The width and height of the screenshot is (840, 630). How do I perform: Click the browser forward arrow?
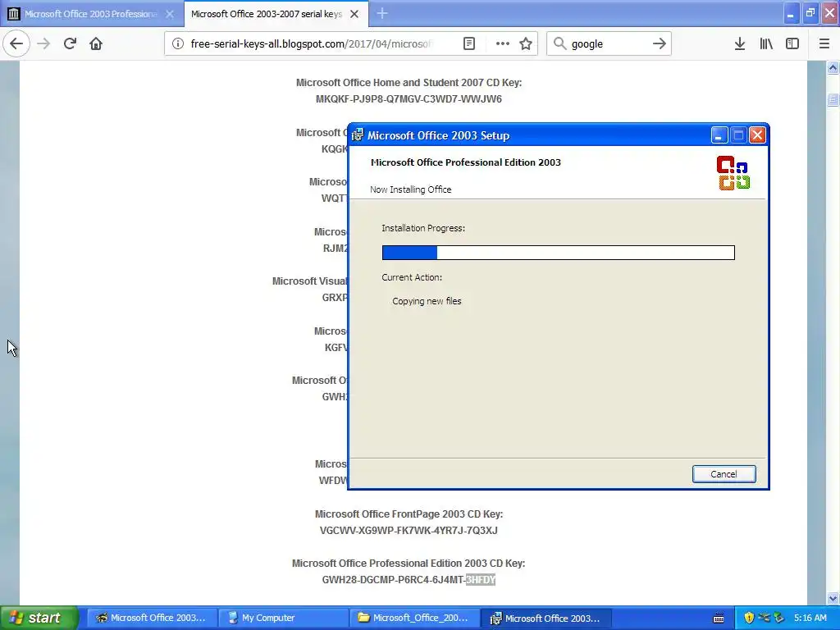[43, 43]
